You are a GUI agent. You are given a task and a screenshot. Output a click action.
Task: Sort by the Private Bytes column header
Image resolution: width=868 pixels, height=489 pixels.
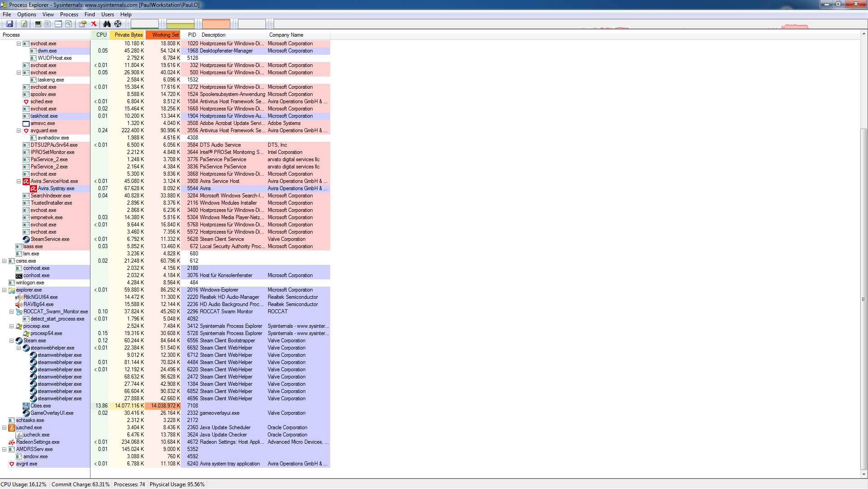(127, 35)
